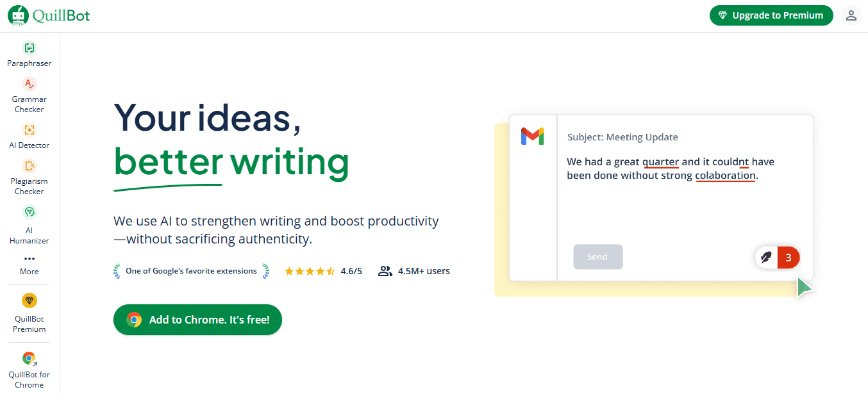Viewport: 868px width, 394px height.
Task: Expand the More tools menu
Action: tap(29, 265)
